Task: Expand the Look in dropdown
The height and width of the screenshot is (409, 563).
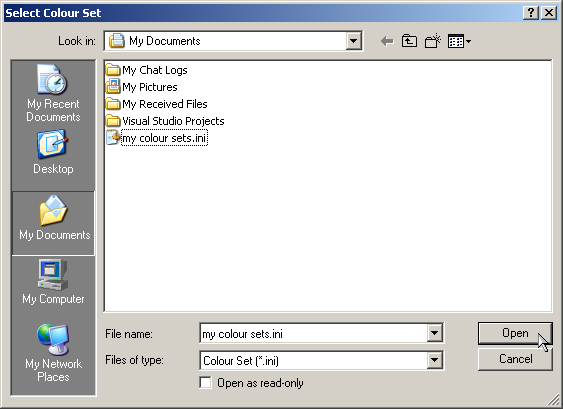Action: pyautogui.click(x=353, y=41)
